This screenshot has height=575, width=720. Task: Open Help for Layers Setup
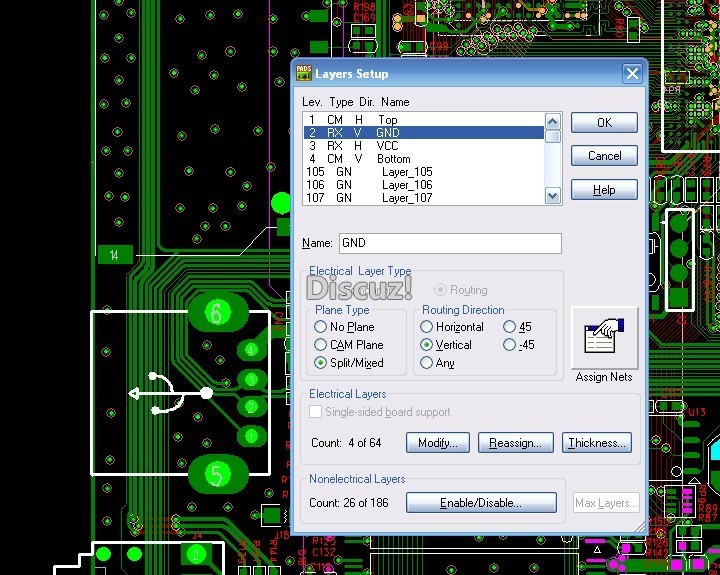[x=604, y=190]
